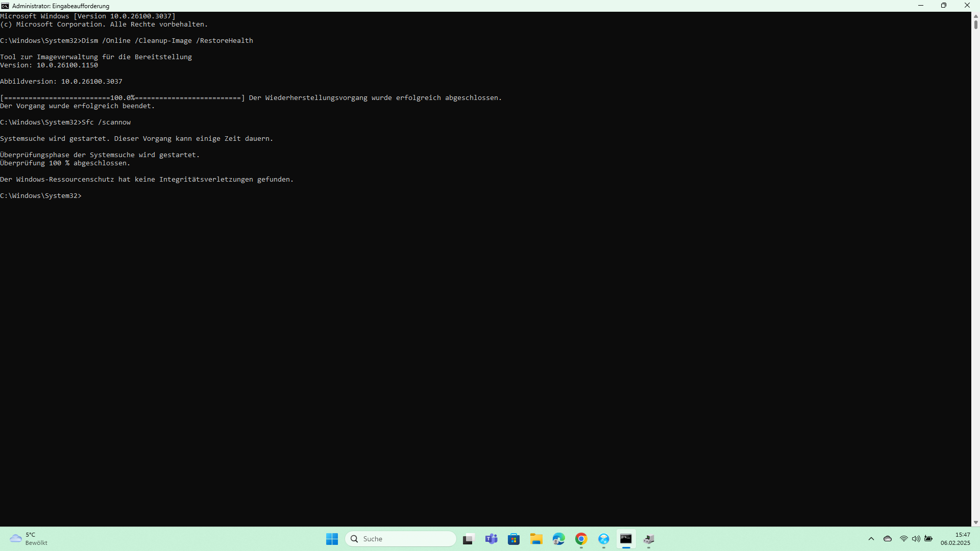The height and width of the screenshot is (551, 980).
Task: Open the last taskbar icon, right of command prompt
Action: [649, 539]
